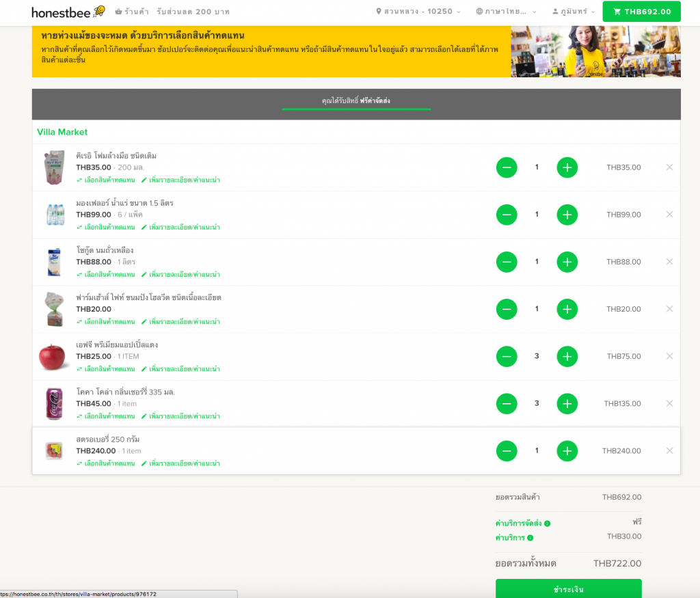Decrease quantity of Coca Cola cherry 335 ml
Screen dimensions: 700x598
tap(507, 403)
